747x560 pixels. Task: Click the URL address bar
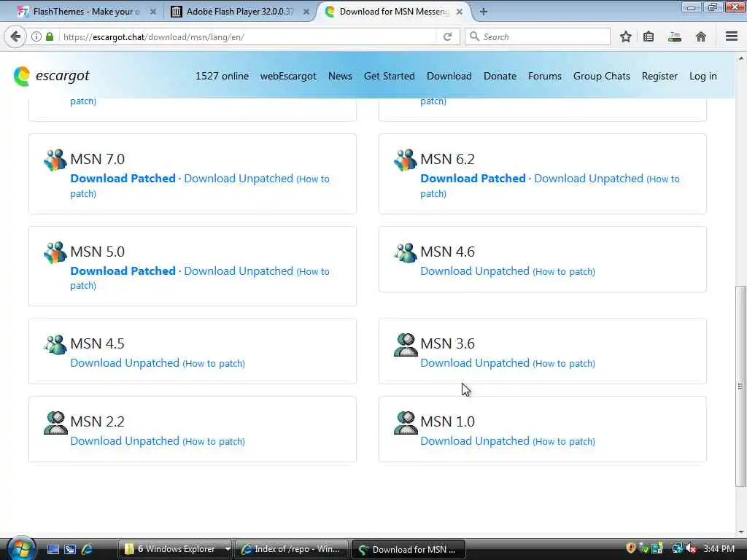pos(248,36)
